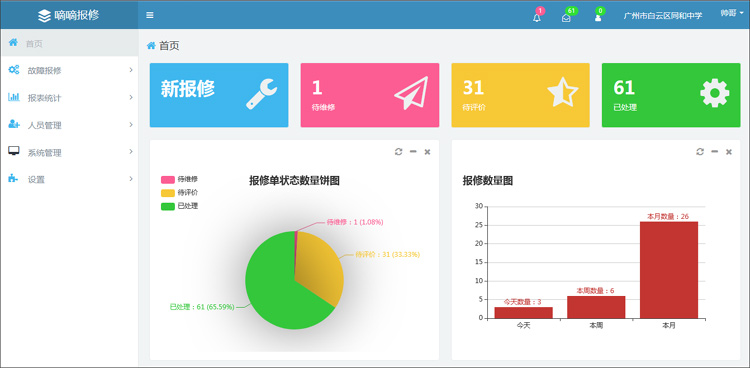750x368 pixels.
Task: Select 首页 in the sidebar
Action: coord(69,43)
